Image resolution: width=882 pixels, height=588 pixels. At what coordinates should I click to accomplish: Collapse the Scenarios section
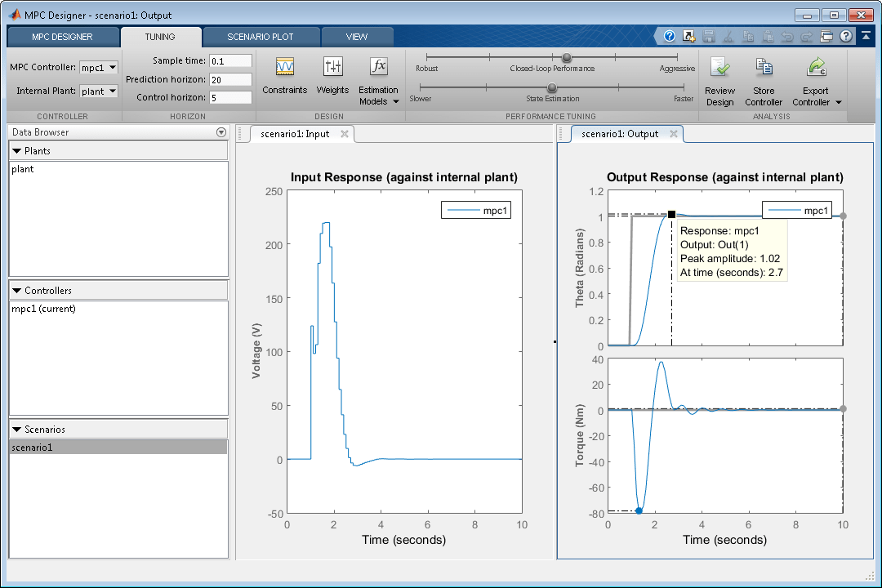[x=17, y=430]
